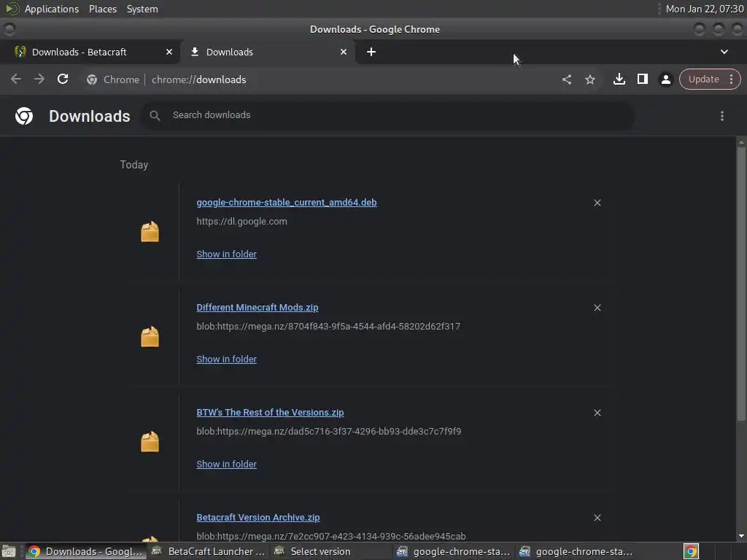Close the chrome Downloads tab
Screen dimensions: 747x560
[344, 52]
